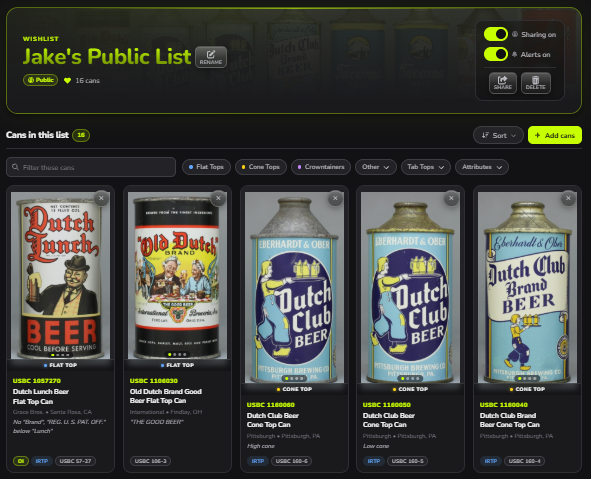Click IRTP tag on USBC 1160060 card
591x479 pixels.
(258, 461)
